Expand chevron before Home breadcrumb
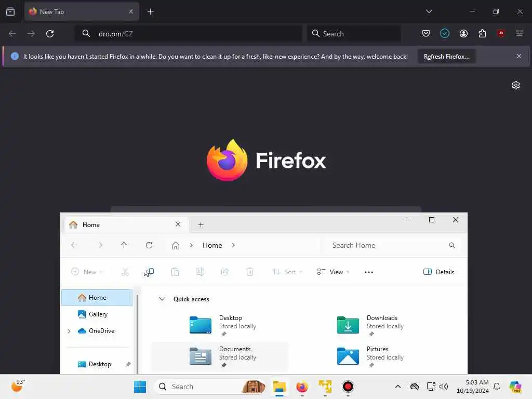The width and height of the screenshot is (532, 399). pos(191,245)
